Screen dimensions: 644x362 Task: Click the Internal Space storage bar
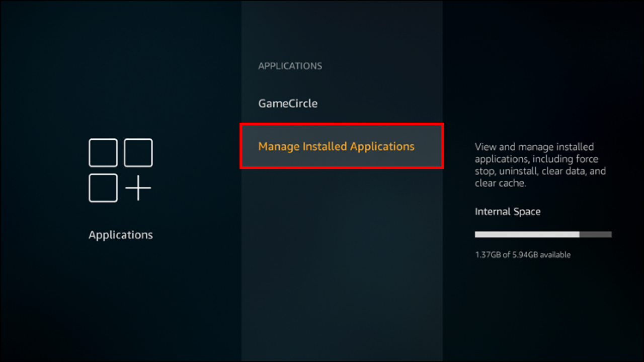coord(543,234)
